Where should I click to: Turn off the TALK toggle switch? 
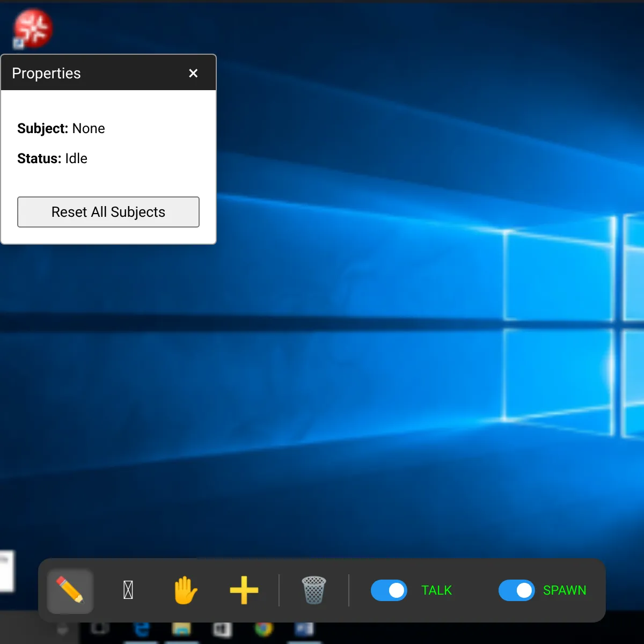tap(389, 590)
